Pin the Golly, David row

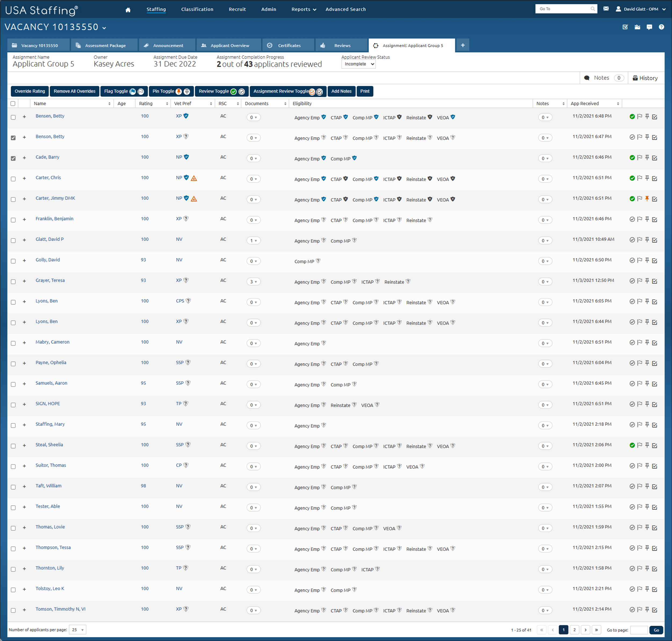click(x=647, y=260)
